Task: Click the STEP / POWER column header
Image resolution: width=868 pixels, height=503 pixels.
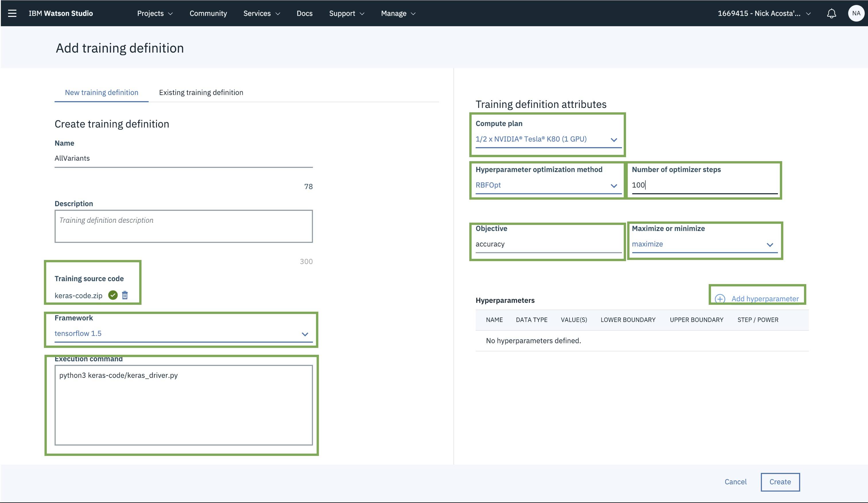Action: (x=758, y=320)
